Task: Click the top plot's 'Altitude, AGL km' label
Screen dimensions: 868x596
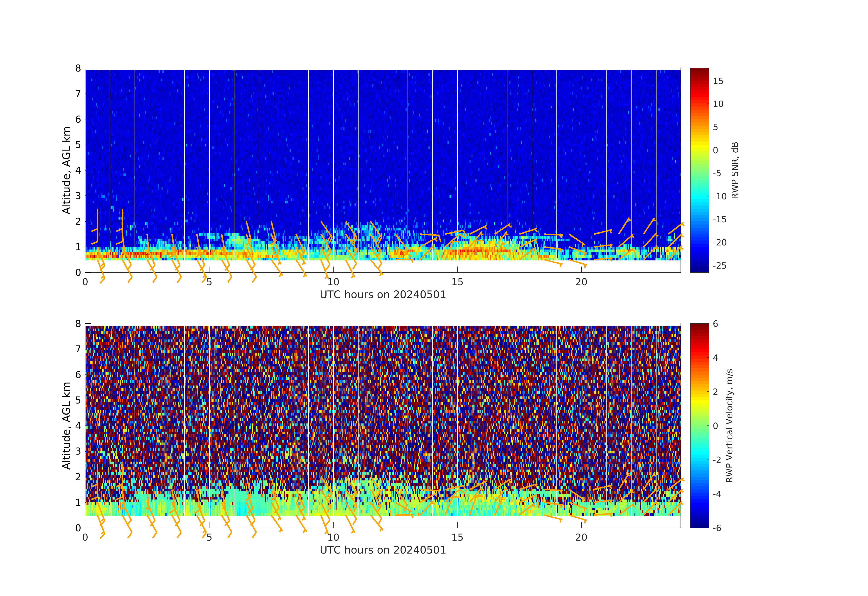Action: [x=66, y=170]
